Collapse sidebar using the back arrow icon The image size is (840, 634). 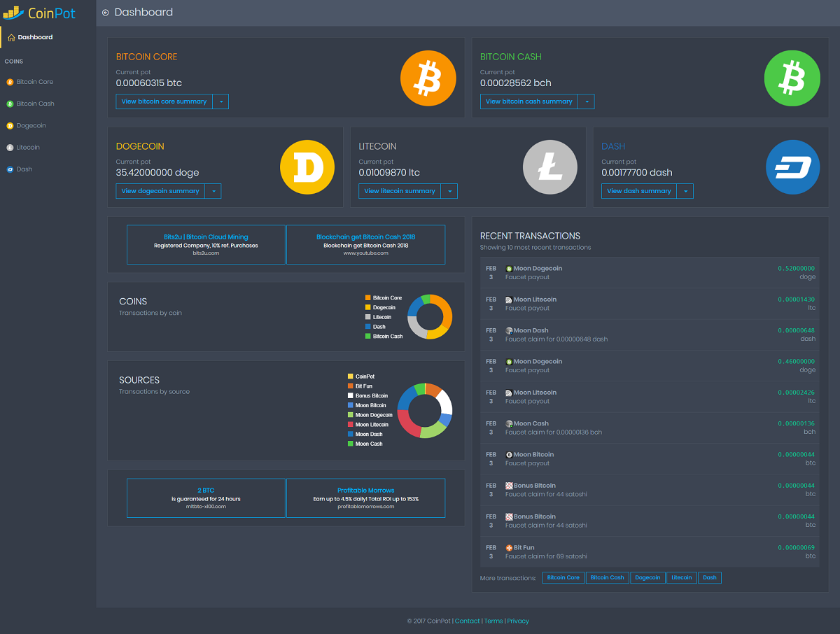tap(105, 13)
